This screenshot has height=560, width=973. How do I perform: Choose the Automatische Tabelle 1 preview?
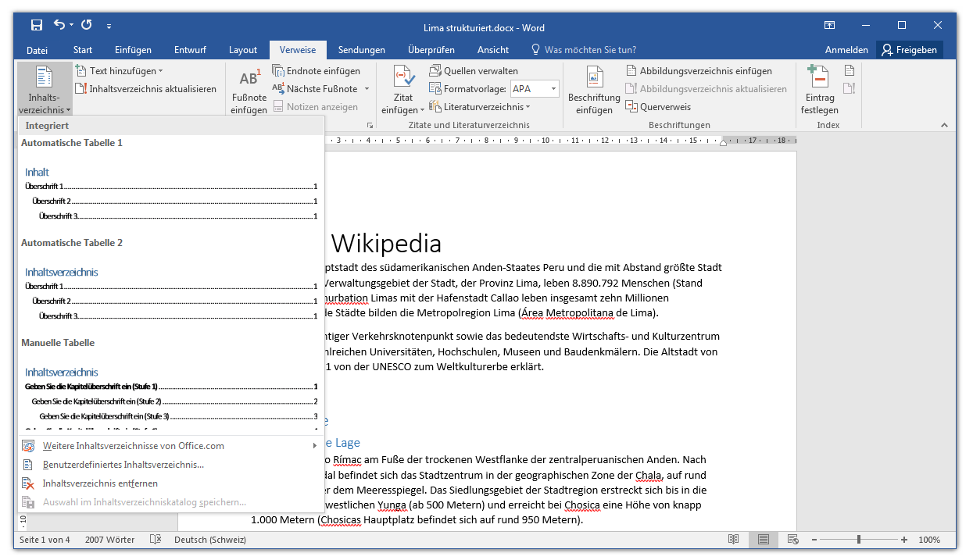171,186
